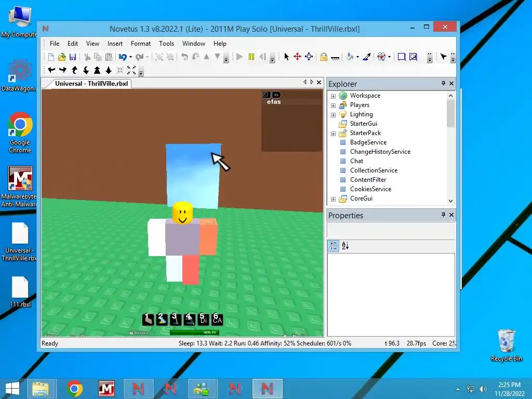Toggle the Anchor tool icon
The image size is (532, 399).
click(x=335, y=58)
